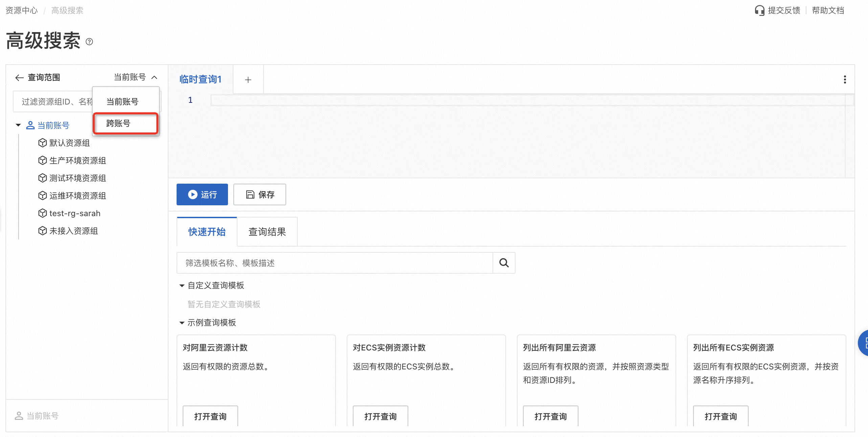Choose 当前账号 option in dropdown menu

[x=122, y=102]
